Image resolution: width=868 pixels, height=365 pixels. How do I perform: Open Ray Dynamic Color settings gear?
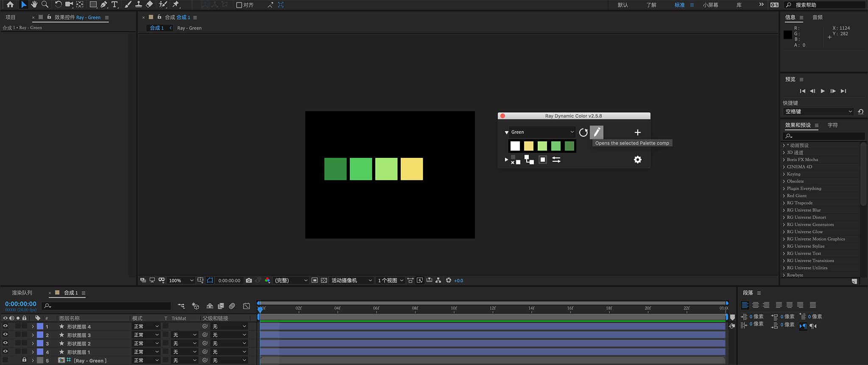pos(637,160)
